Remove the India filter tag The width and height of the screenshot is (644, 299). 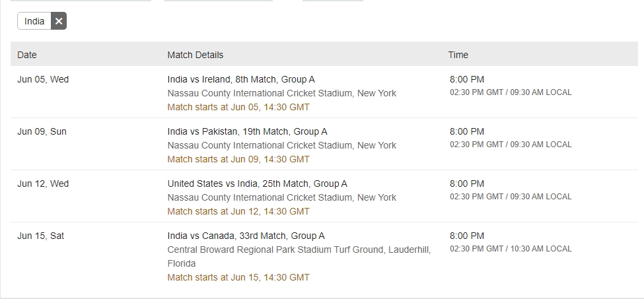coord(59,21)
